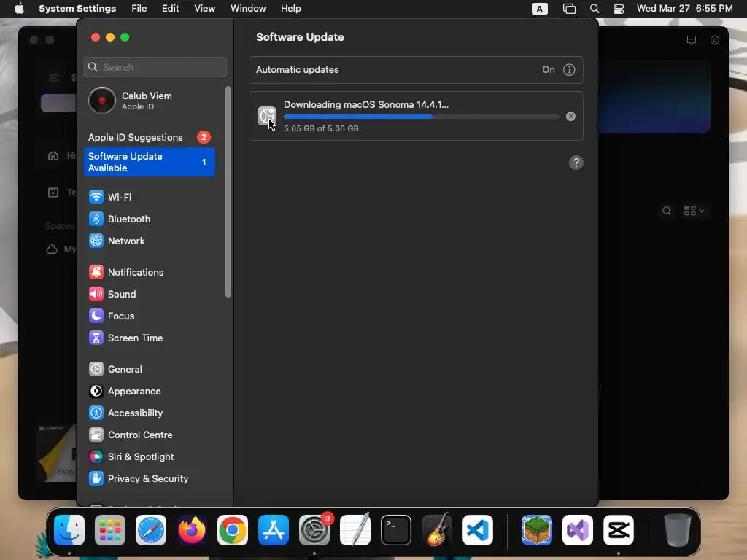Open Control Centre in menu bar

[619, 9]
